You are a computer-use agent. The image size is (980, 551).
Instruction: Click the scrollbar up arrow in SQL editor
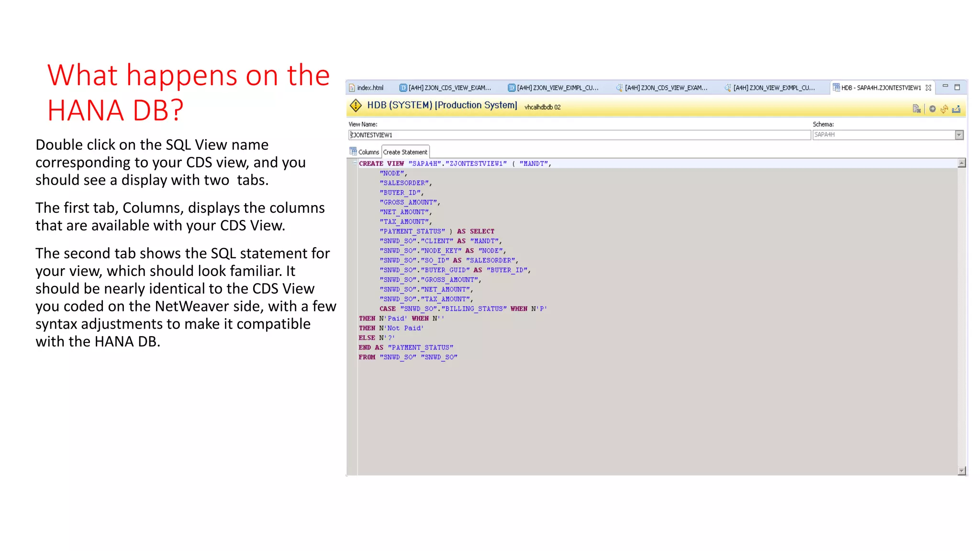click(962, 163)
